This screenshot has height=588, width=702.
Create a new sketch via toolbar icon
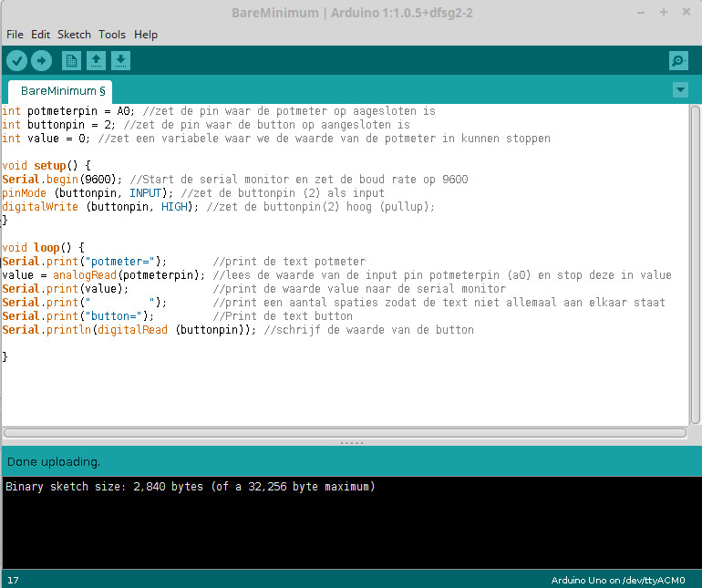pos(71,61)
